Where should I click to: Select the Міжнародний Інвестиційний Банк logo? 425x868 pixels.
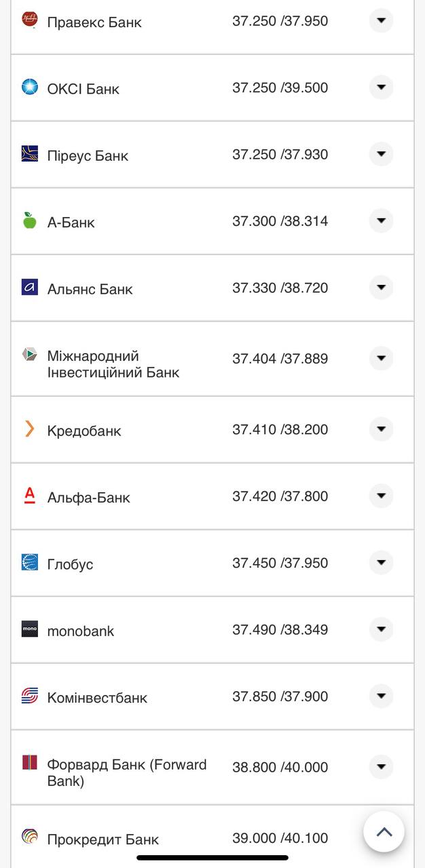point(29,355)
